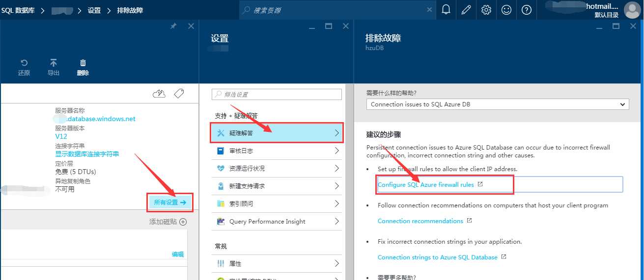Go to SQL 数据库 breadcrumb
The height and width of the screenshot is (280, 644).
tap(18, 10)
